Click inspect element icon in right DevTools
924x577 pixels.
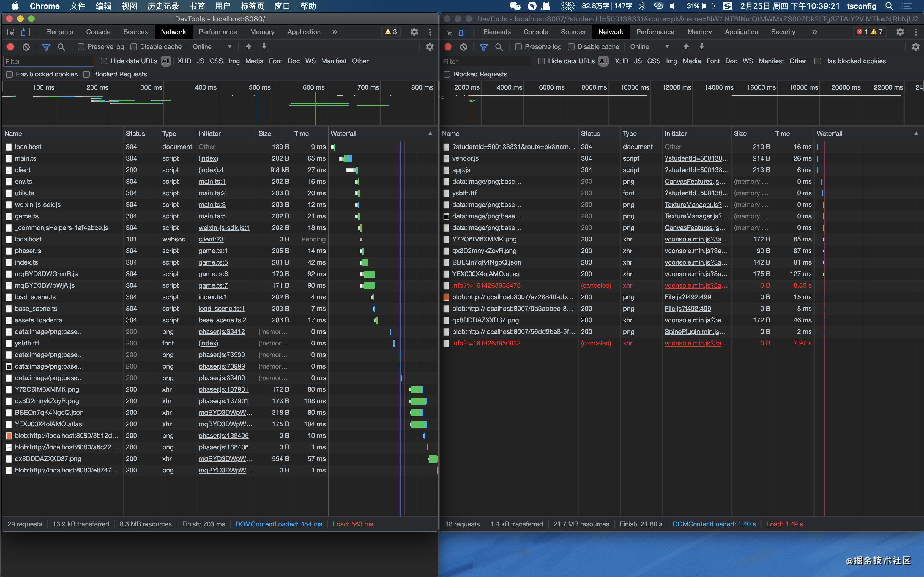(x=448, y=32)
